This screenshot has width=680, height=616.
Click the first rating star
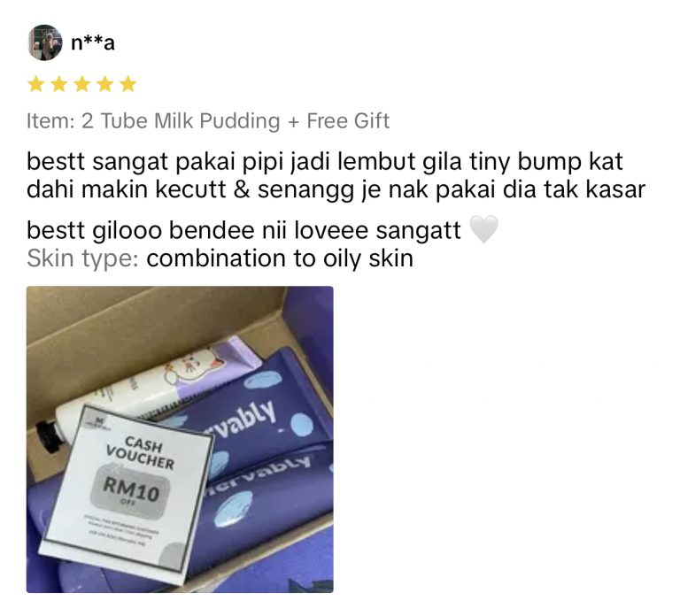pyautogui.click(x=35, y=84)
